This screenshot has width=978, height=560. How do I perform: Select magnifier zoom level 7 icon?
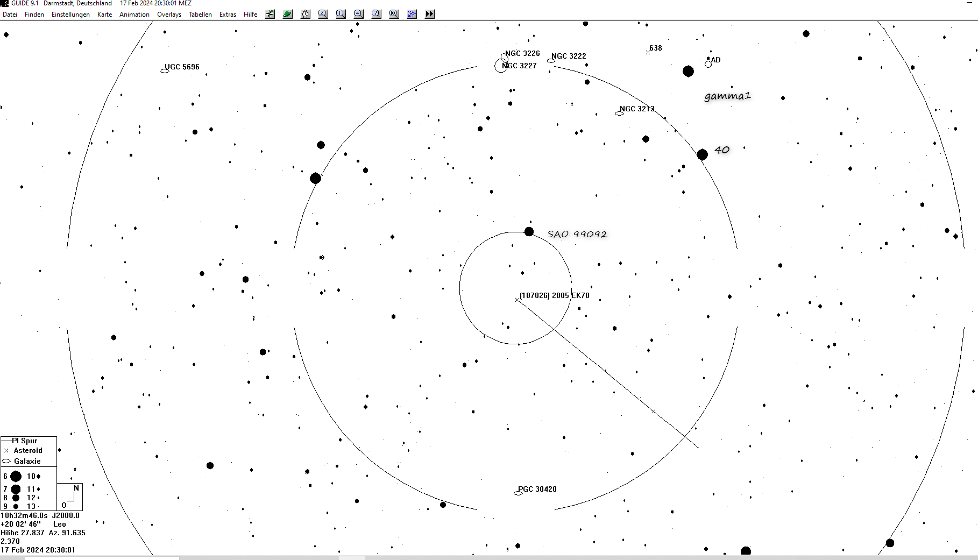tap(377, 14)
